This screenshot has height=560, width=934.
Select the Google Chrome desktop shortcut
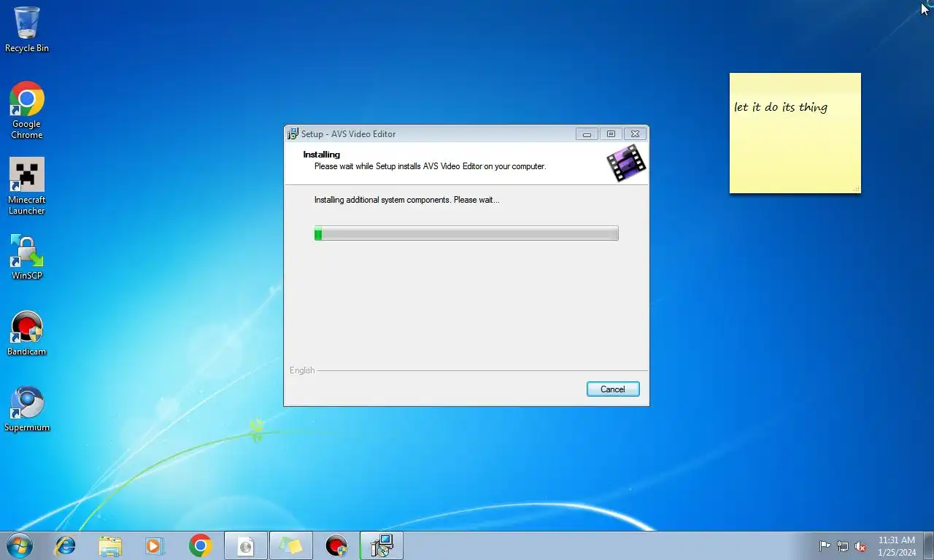pos(27,109)
